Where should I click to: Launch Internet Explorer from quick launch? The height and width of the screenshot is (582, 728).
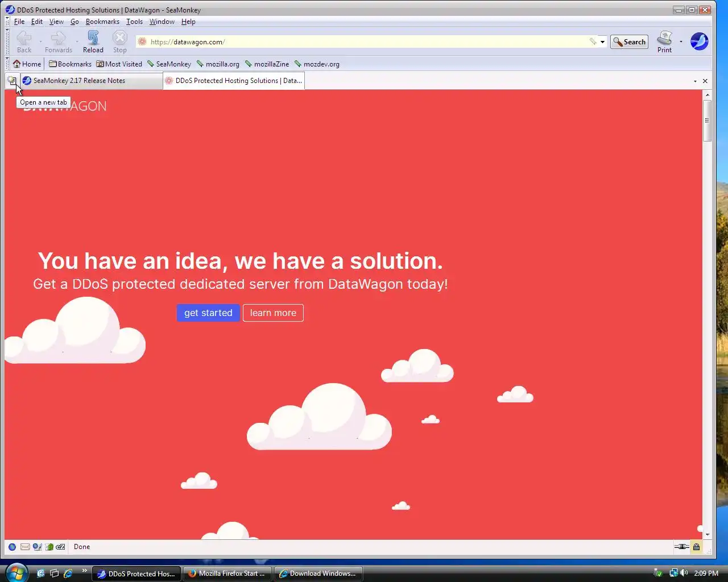click(x=68, y=573)
